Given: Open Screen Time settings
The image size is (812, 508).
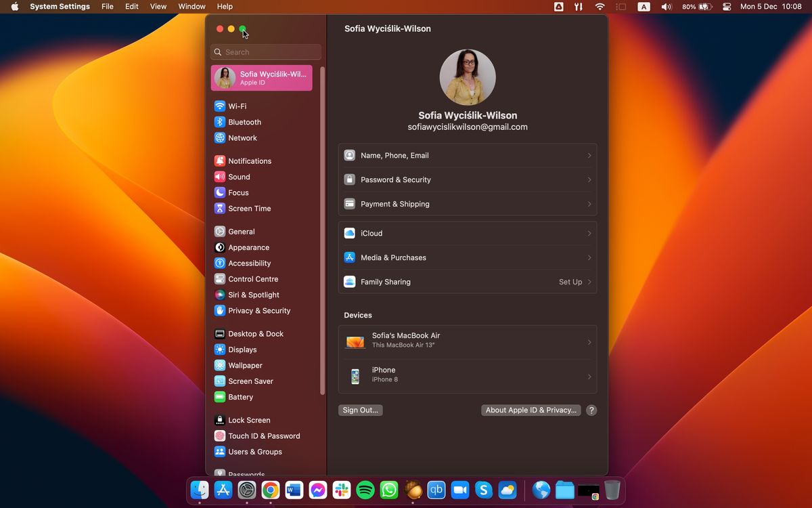Looking at the screenshot, I should pos(250,208).
